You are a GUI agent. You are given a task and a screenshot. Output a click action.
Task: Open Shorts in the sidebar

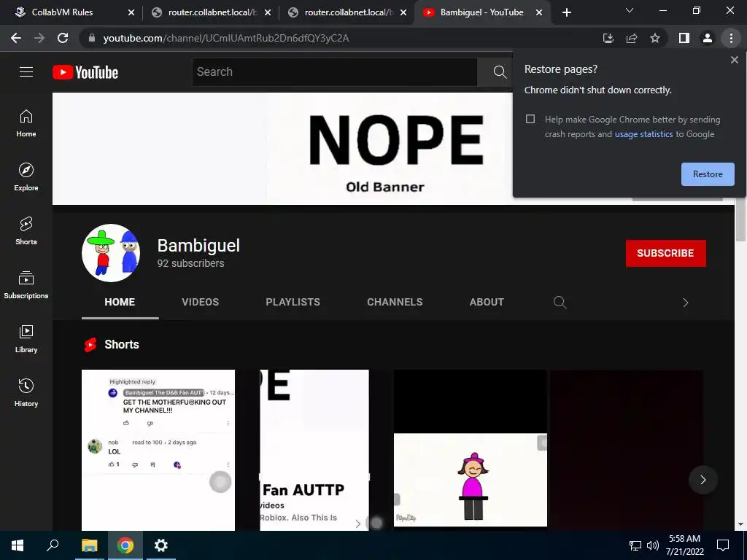pos(26,231)
